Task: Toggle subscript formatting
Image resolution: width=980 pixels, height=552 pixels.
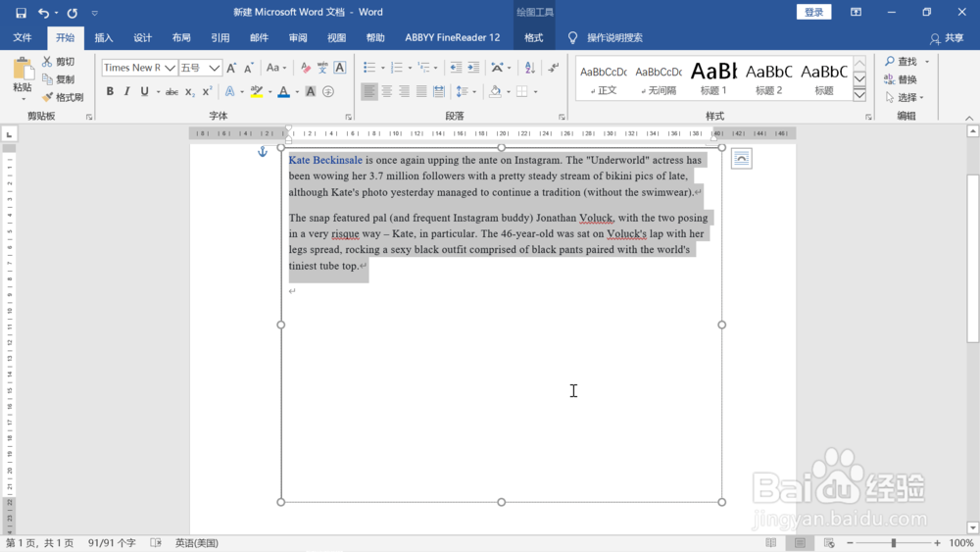Action: (x=190, y=91)
